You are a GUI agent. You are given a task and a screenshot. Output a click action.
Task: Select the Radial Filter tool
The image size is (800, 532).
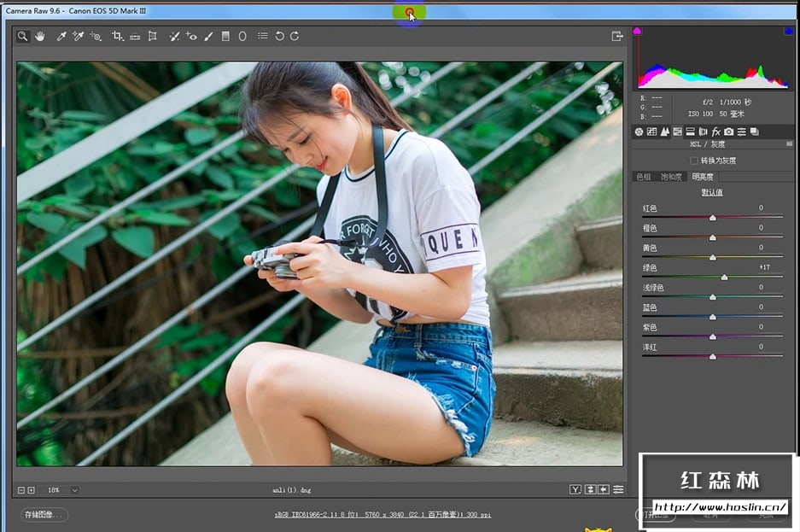(242, 36)
